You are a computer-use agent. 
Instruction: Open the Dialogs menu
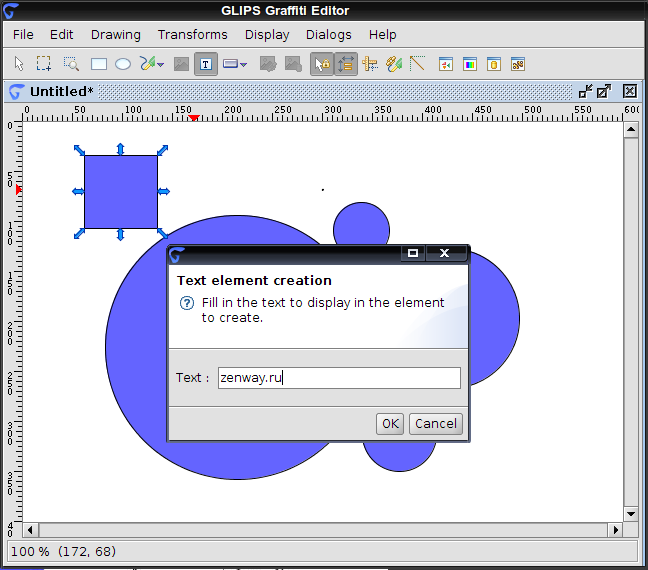329,35
